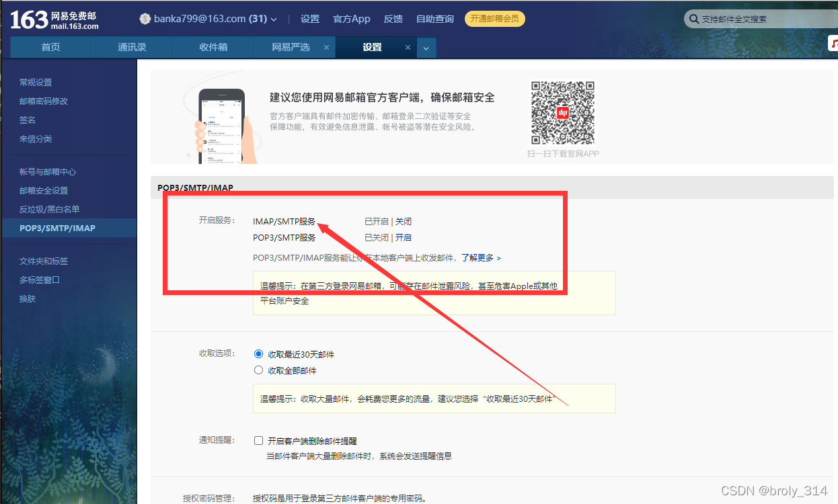838x504 pixels.
Task: Open 常规设置 in the sidebar
Action: 36,82
